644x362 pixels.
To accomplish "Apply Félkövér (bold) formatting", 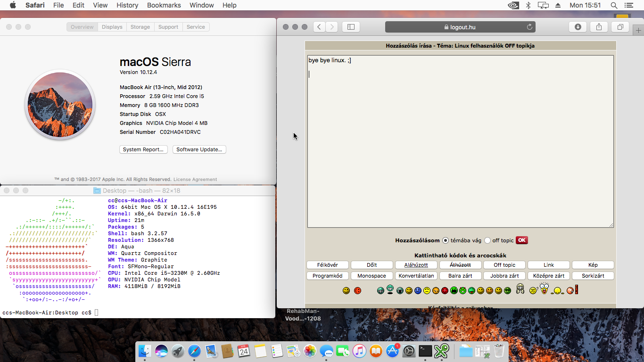I will (328, 265).
